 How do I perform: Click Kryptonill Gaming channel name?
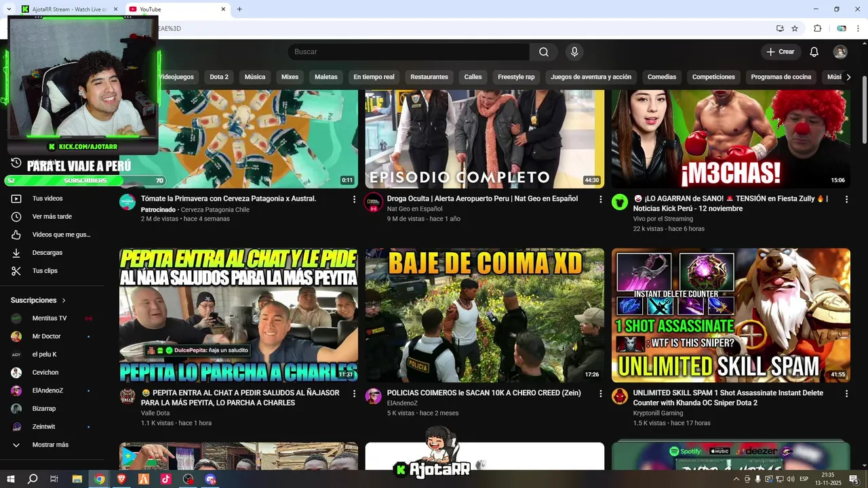(x=658, y=413)
